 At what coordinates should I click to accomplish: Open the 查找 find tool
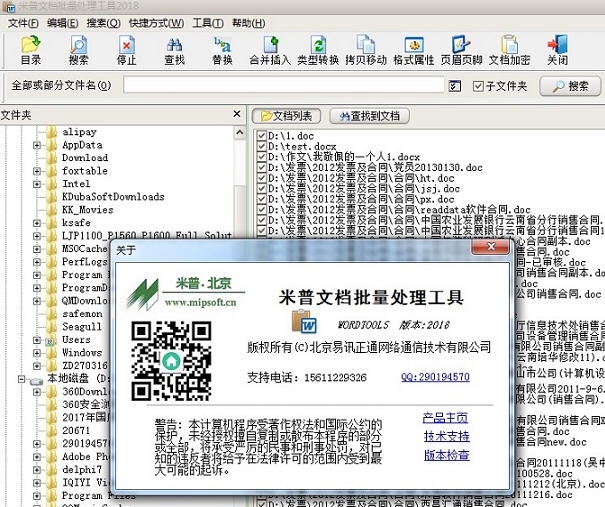(x=174, y=50)
